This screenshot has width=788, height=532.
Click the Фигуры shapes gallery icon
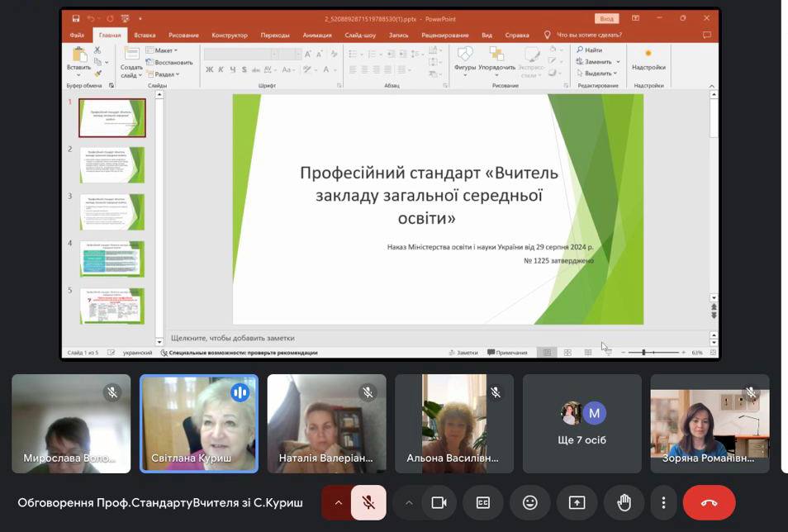coord(465,55)
